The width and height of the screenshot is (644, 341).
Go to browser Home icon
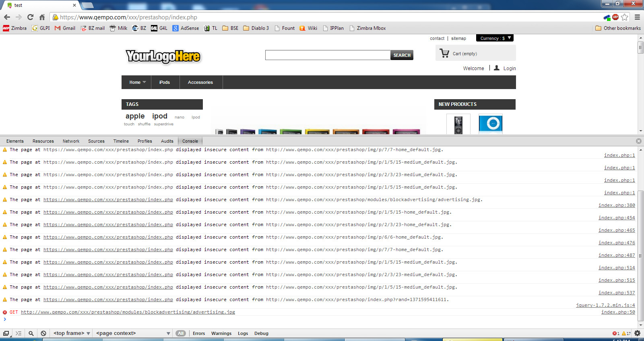(42, 17)
